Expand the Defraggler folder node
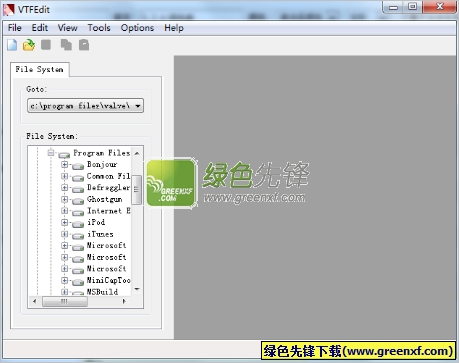 pyautogui.click(x=65, y=188)
